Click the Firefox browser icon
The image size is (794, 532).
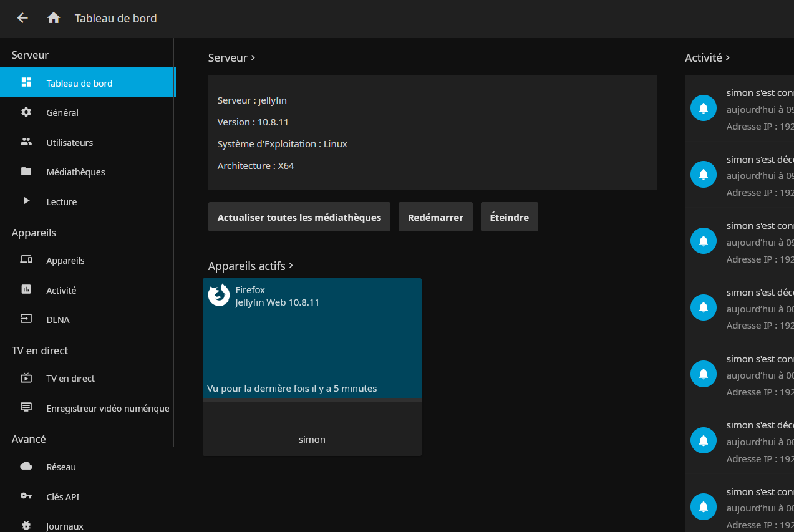[219, 295]
